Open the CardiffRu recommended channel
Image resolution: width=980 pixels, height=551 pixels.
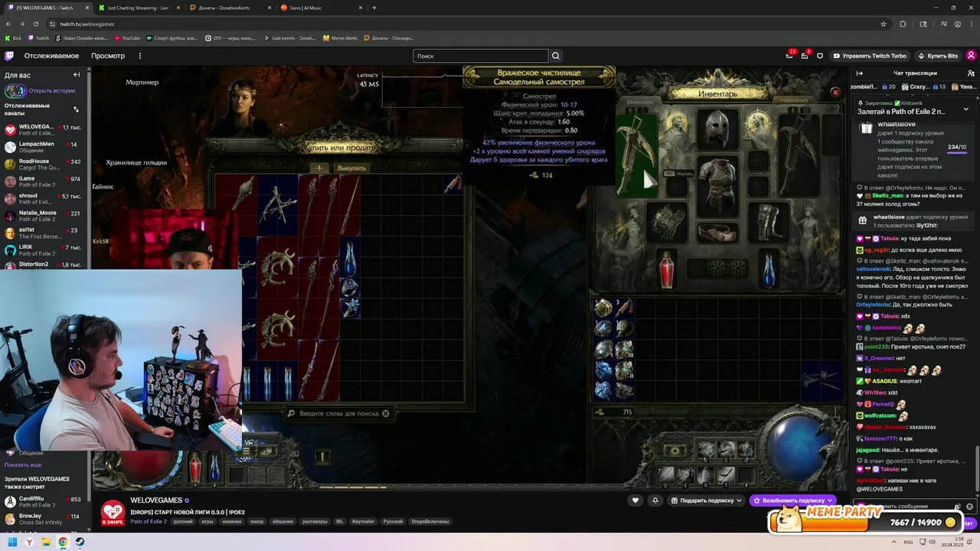(44, 501)
